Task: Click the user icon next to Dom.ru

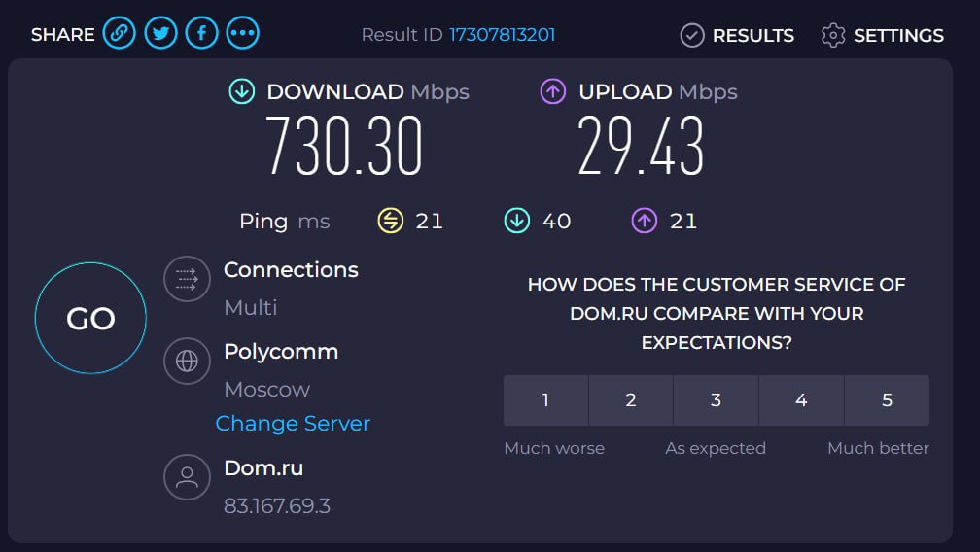Action: click(x=187, y=477)
